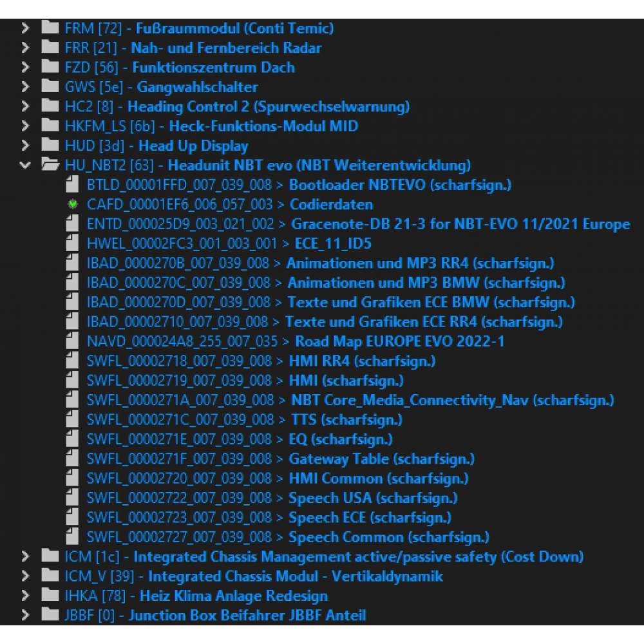Viewport: 644px width, 644px height.
Task: Expand the FRR [21] radar node
Action: click(x=25, y=48)
